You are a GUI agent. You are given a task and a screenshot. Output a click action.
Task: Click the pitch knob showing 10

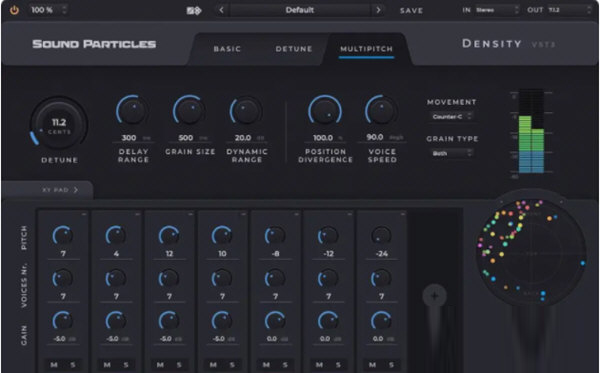point(222,235)
